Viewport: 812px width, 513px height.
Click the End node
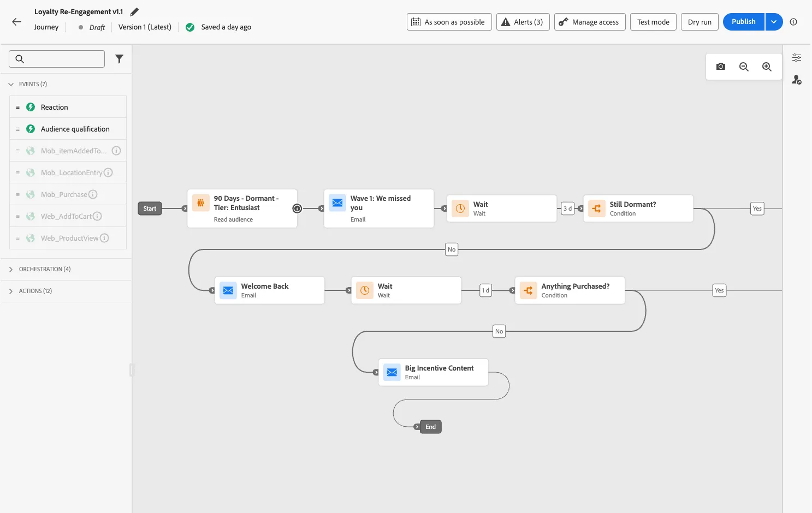point(430,427)
